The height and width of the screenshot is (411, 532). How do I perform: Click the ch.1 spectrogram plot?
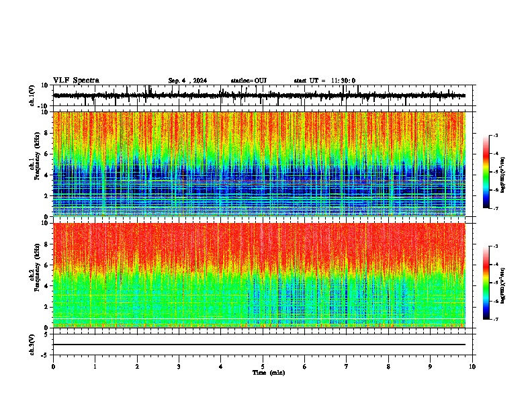[x=259, y=164]
